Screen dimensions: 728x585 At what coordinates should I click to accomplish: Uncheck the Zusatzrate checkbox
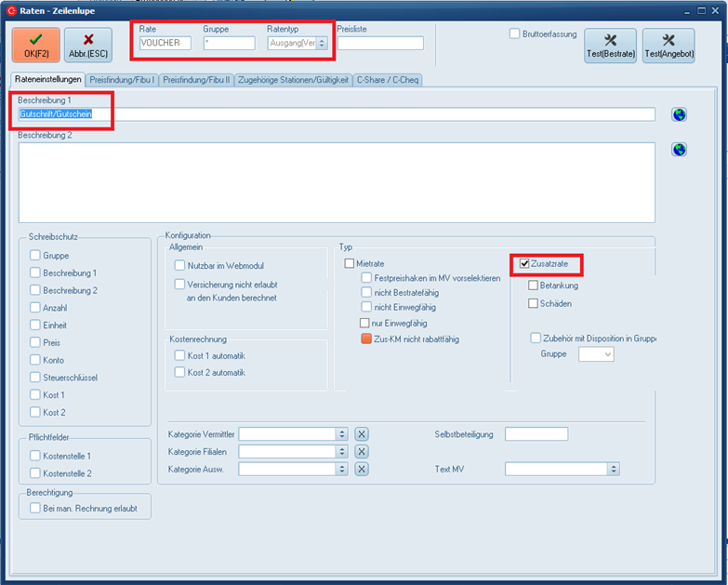(x=524, y=264)
